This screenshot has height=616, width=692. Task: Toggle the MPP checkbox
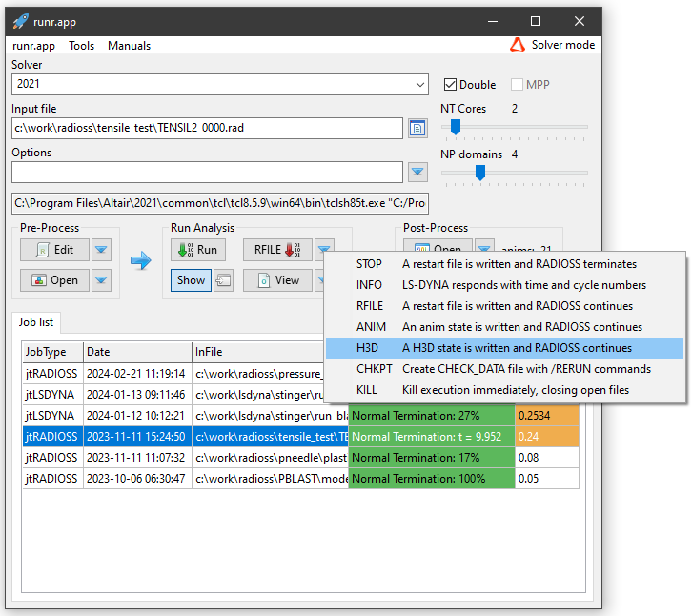pos(517,84)
